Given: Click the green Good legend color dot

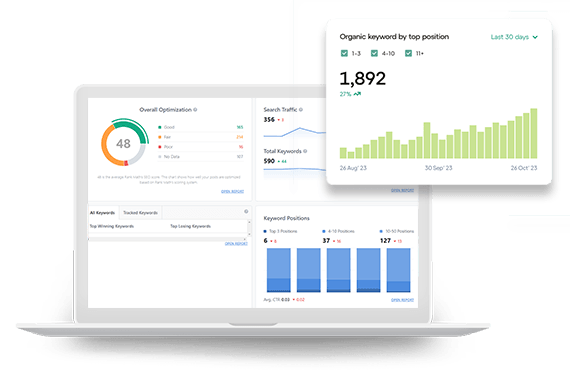Looking at the screenshot, I should tap(160, 127).
